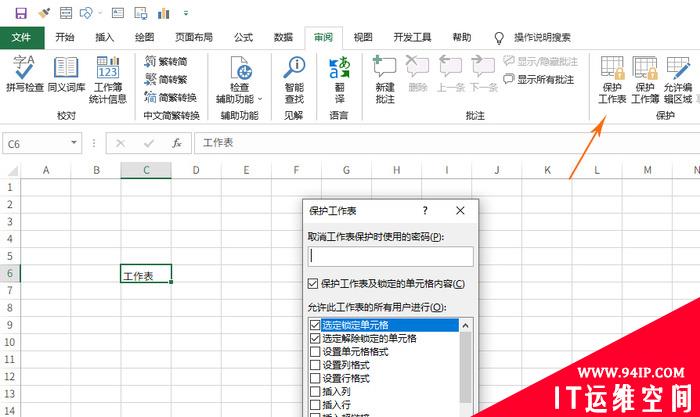The width and height of the screenshot is (700, 417).
Task: Click the permissions list scrollbar thumb
Action: [465, 367]
